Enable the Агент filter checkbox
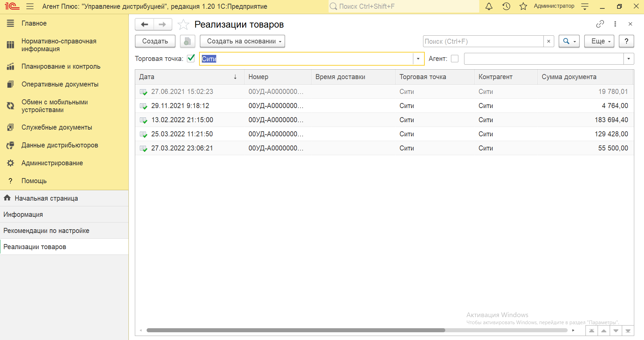 tap(455, 59)
